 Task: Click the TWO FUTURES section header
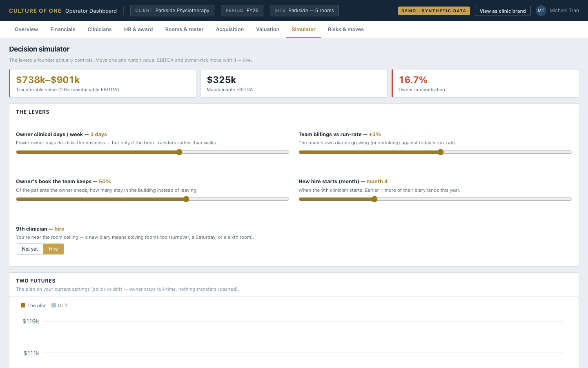click(x=36, y=281)
